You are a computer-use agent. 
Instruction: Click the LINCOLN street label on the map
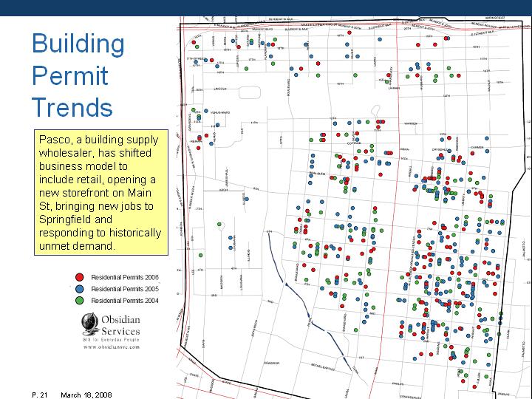pyautogui.click(x=220, y=89)
